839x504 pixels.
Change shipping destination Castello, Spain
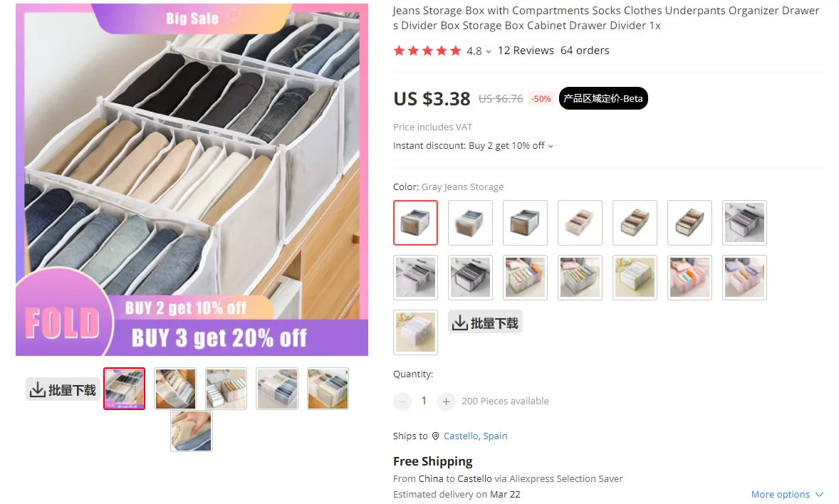pos(475,436)
